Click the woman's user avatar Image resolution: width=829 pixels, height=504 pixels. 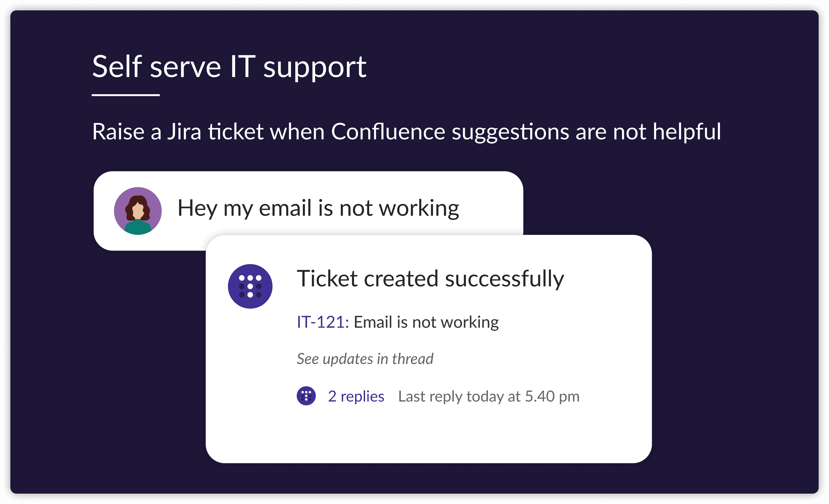pyautogui.click(x=138, y=211)
